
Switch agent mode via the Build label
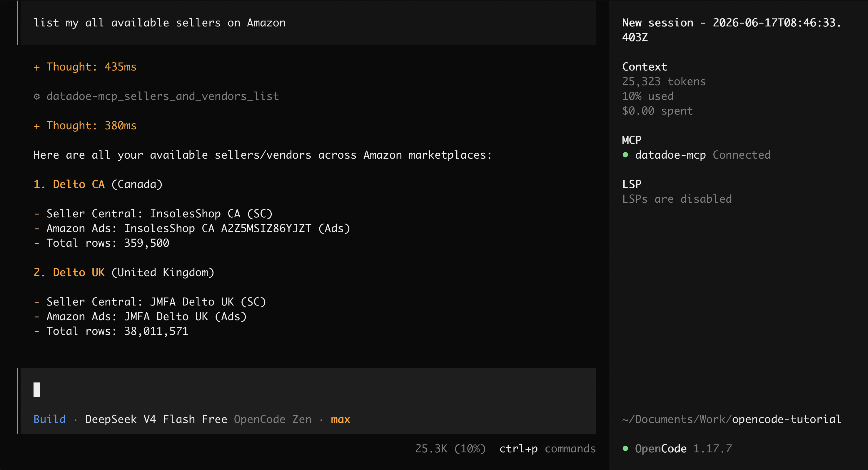click(x=49, y=419)
